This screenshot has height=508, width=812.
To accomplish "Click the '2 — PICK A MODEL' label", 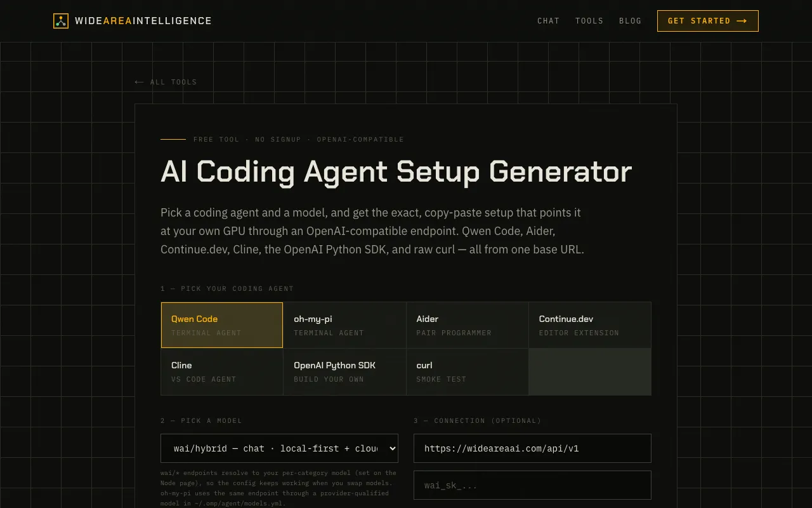I will [201, 420].
